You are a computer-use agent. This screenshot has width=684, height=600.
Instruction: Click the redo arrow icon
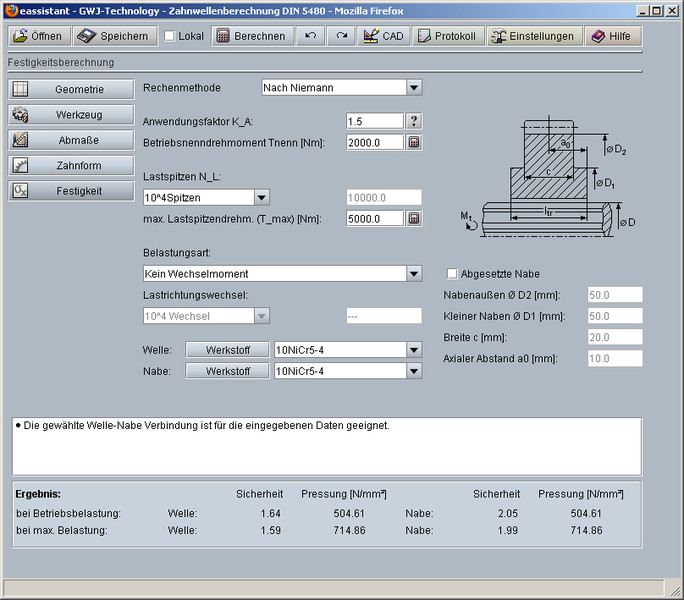point(341,36)
